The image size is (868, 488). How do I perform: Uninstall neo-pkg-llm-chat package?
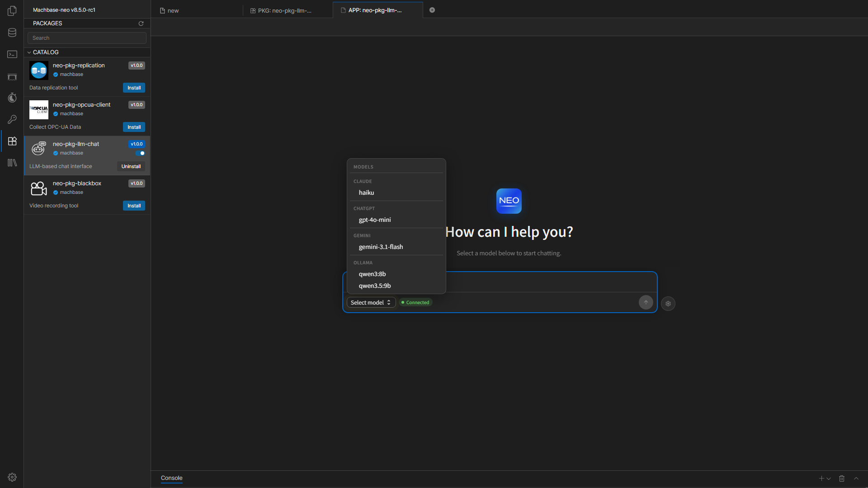click(131, 166)
